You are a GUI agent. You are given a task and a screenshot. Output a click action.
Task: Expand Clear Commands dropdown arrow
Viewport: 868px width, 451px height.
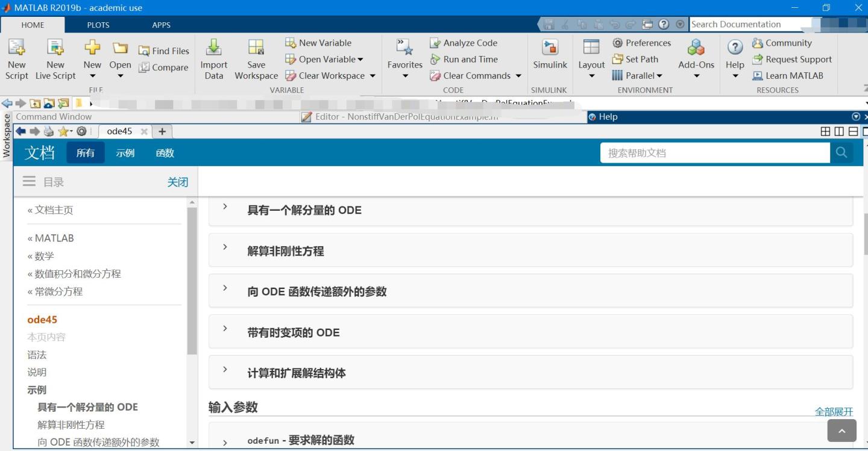tap(518, 75)
